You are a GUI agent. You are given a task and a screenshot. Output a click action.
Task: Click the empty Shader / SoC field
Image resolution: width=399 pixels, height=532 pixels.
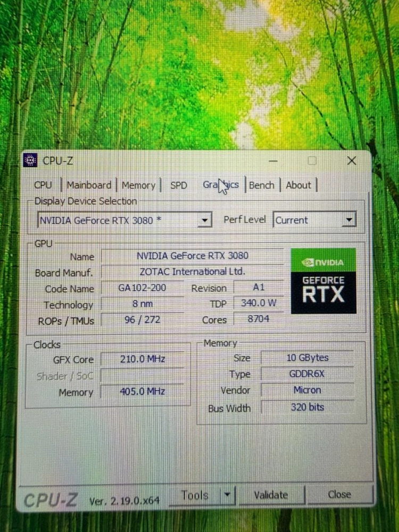click(143, 375)
